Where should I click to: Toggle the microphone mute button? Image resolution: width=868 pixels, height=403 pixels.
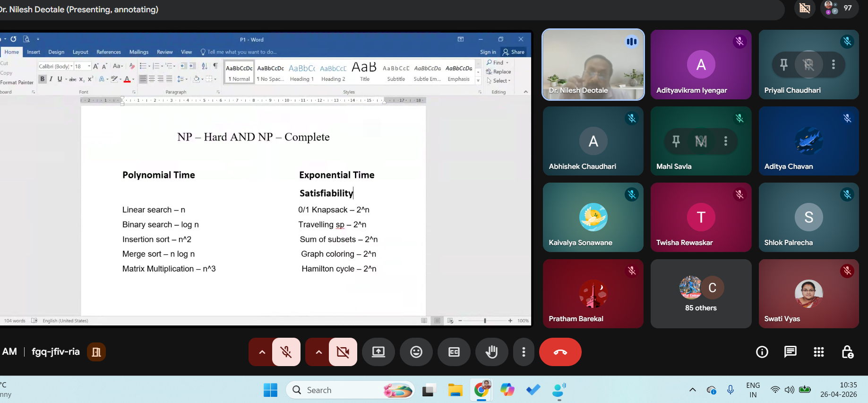pyautogui.click(x=286, y=352)
